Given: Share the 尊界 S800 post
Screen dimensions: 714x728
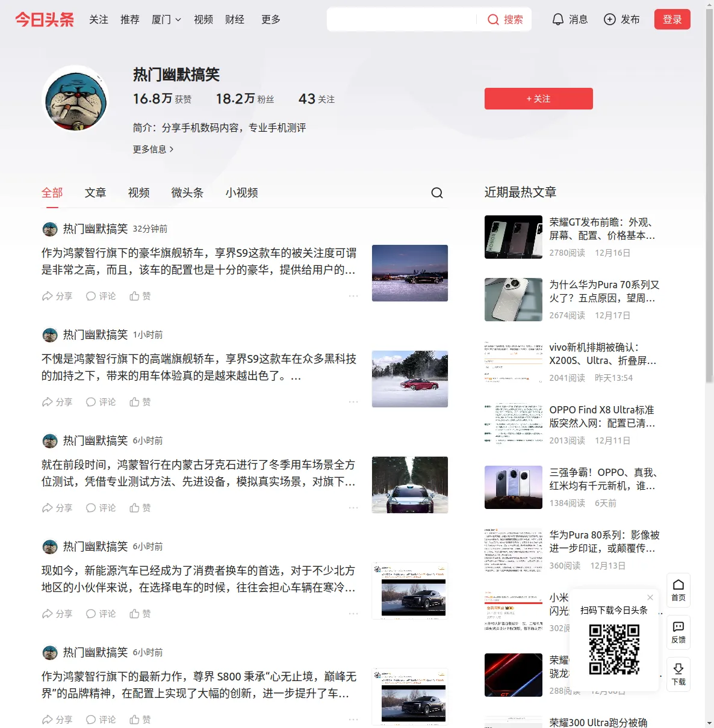Looking at the screenshot, I should coord(57,720).
